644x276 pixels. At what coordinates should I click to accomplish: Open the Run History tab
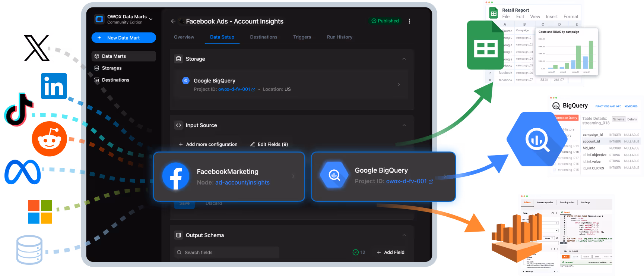click(x=340, y=37)
